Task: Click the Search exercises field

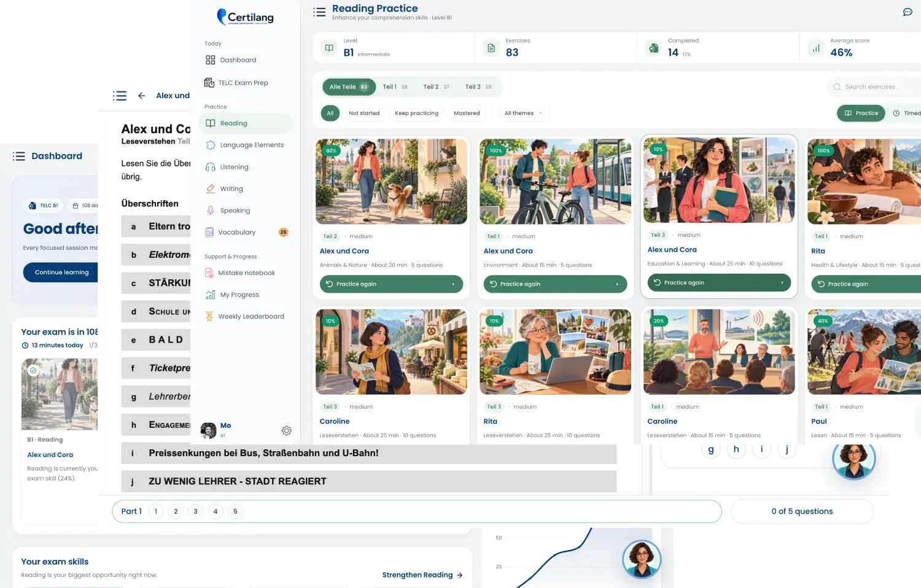Action: coord(874,87)
